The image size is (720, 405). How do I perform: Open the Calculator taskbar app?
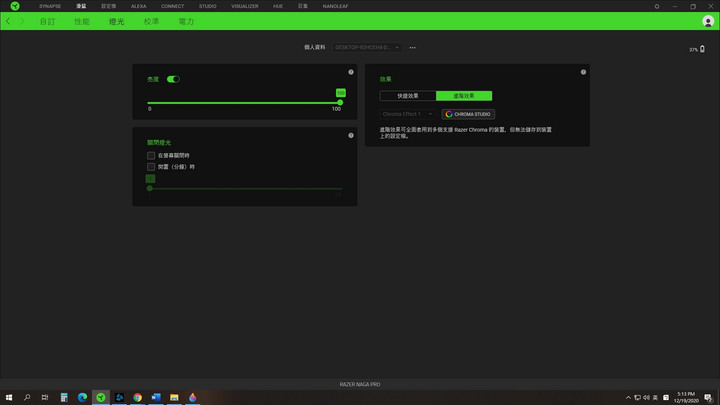pyautogui.click(x=64, y=397)
